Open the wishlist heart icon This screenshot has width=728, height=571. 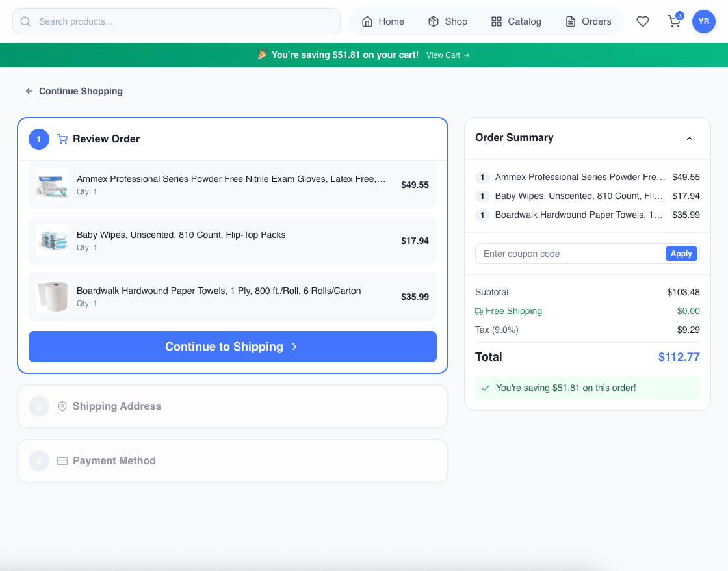pyautogui.click(x=643, y=21)
